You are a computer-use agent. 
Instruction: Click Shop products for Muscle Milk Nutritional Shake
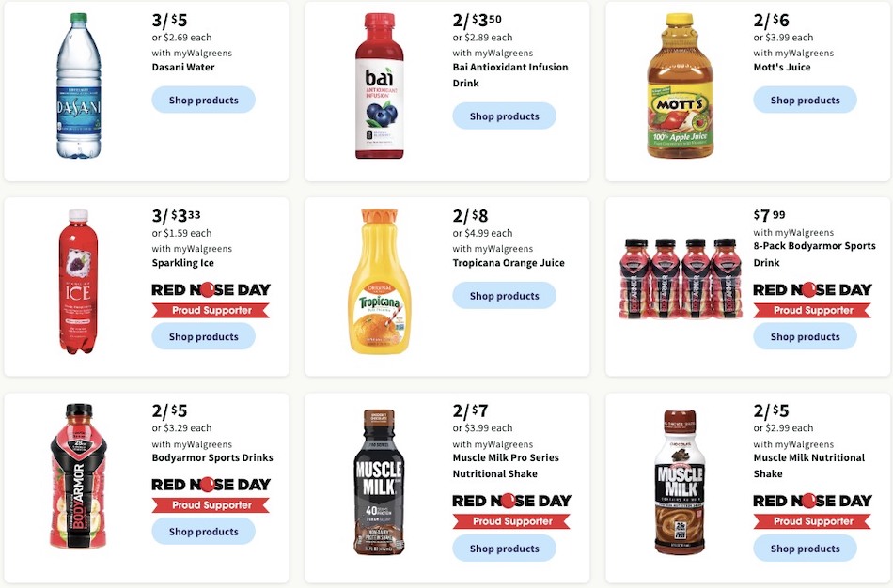(x=805, y=549)
